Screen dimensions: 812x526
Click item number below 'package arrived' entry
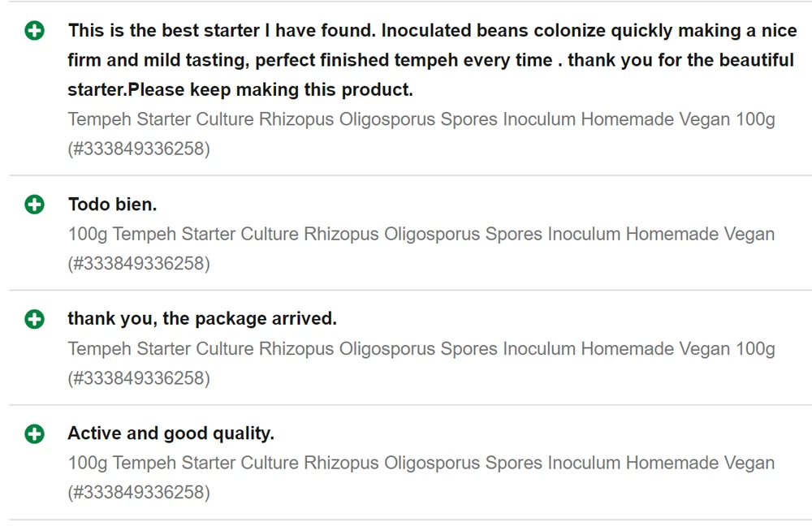click(139, 378)
